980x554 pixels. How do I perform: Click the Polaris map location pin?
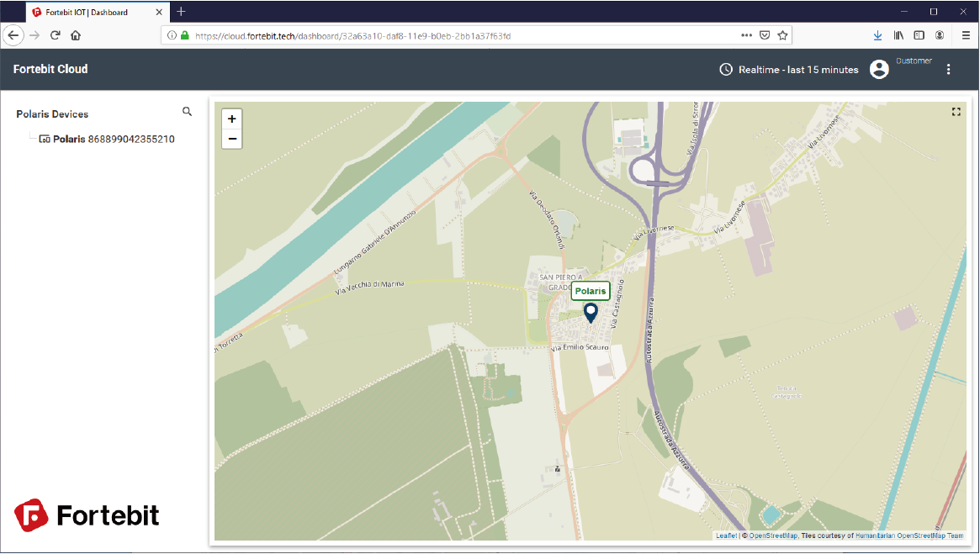[591, 313]
